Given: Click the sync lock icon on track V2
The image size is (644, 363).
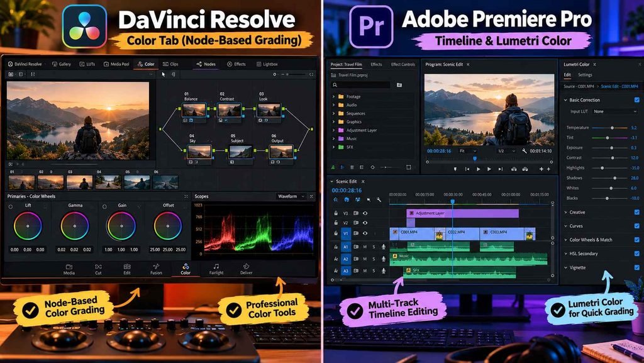Looking at the screenshot, I should (x=356, y=223).
